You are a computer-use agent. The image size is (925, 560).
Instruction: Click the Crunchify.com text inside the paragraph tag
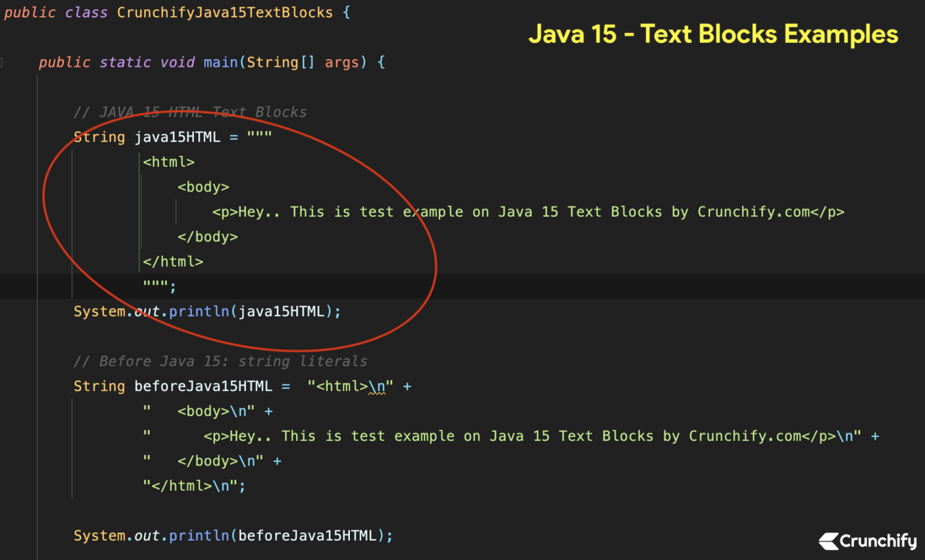(753, 211)
